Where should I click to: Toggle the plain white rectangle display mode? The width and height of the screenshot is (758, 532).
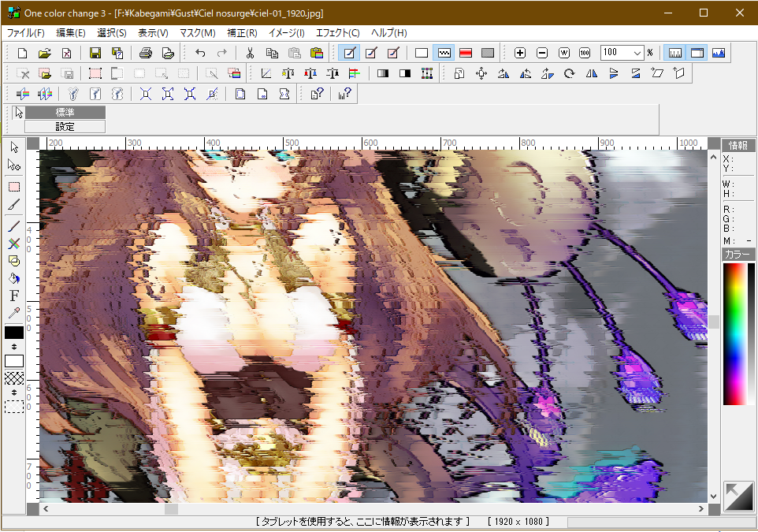pos(421,54)
